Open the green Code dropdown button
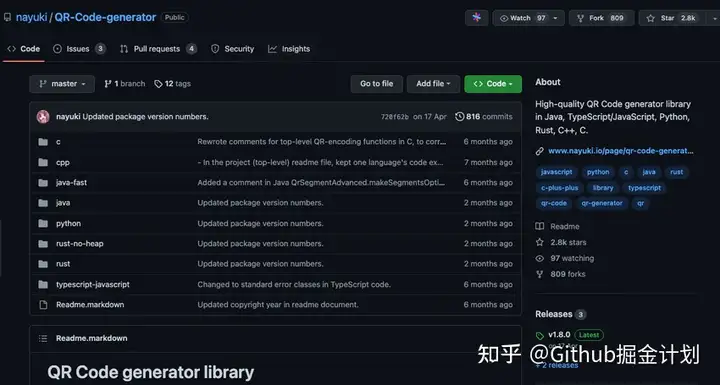This screenshot has width=720, height=385. click(493, 84)
